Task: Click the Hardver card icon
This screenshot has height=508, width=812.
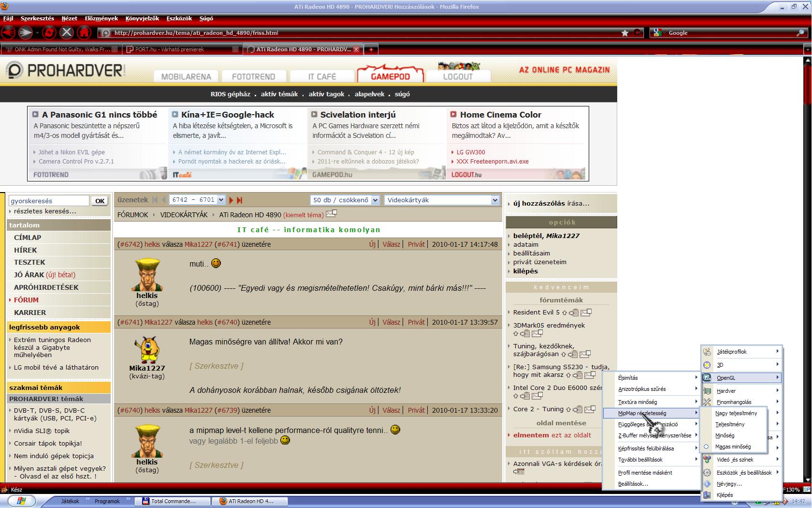Action: pyautogui.click(x=707, y=390)
